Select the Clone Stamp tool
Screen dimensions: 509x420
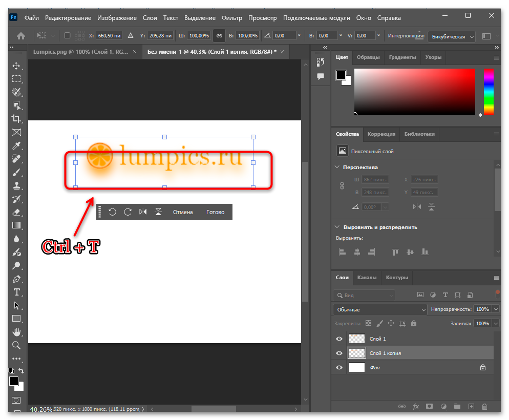[x=16, y=185]
